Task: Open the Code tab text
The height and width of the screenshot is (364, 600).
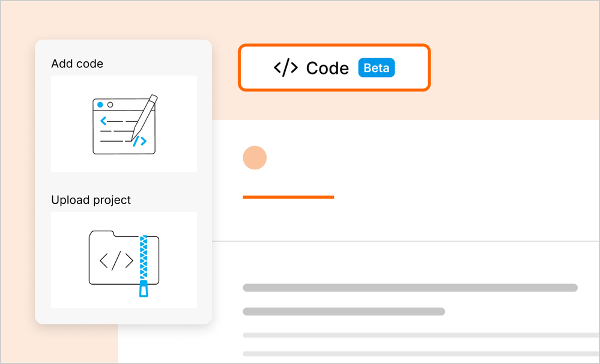Action: point(327,68)
